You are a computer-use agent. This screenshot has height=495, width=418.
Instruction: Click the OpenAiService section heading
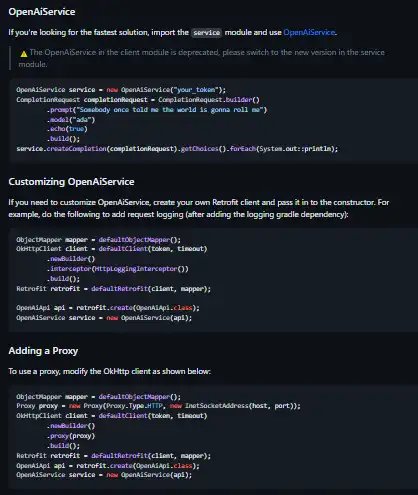42,12
